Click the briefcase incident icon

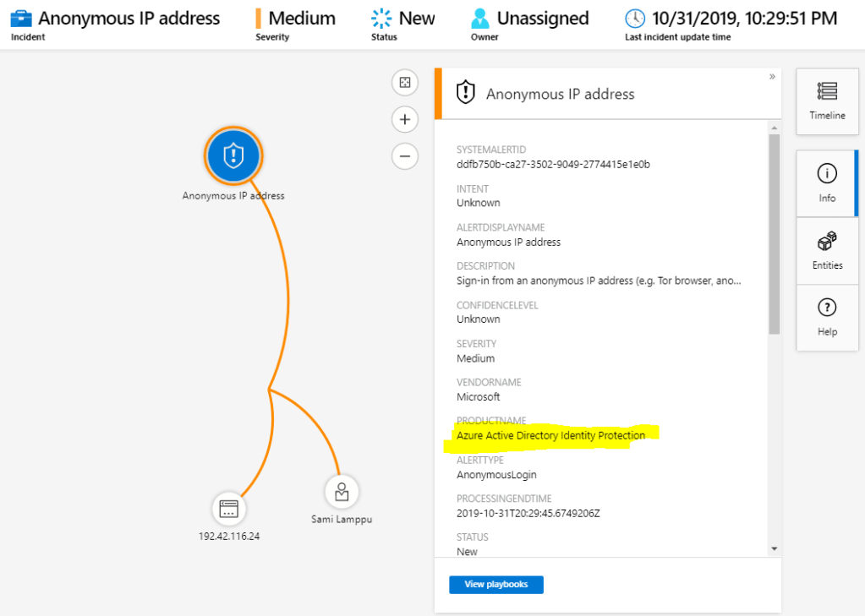tap(21, 19)
